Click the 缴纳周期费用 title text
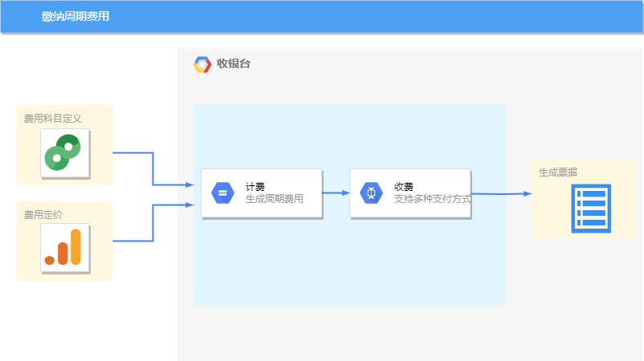 point(75,16)
